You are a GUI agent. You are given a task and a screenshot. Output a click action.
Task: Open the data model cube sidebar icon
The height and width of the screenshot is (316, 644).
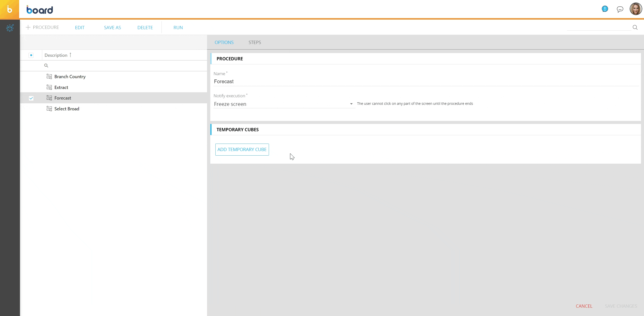(x=10, y=28)
